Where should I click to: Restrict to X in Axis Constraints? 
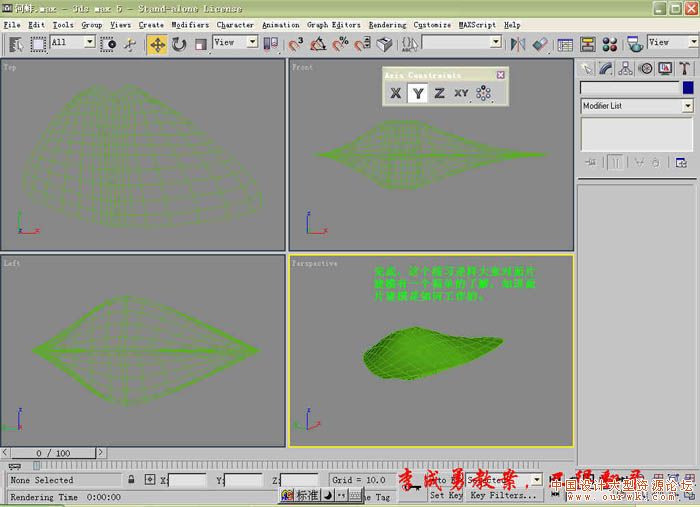396,93
